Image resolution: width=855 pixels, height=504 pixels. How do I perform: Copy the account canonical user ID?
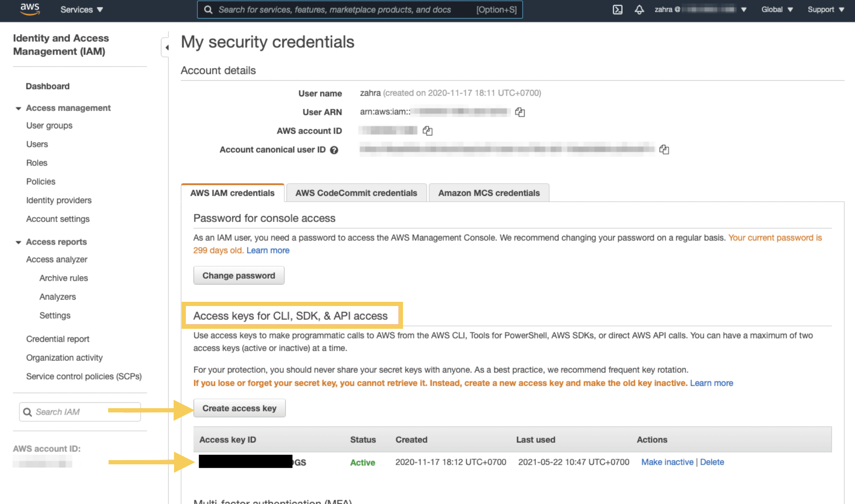(x=664, y=149)
